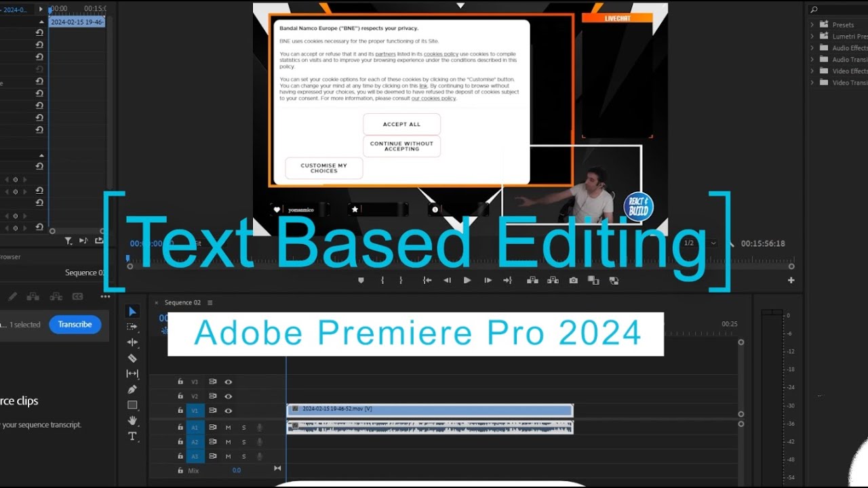This screenshot has height=488, width=868.
Task: Click Program monitor zoom scroll bar right handle
Action: [x=791, y=266]
